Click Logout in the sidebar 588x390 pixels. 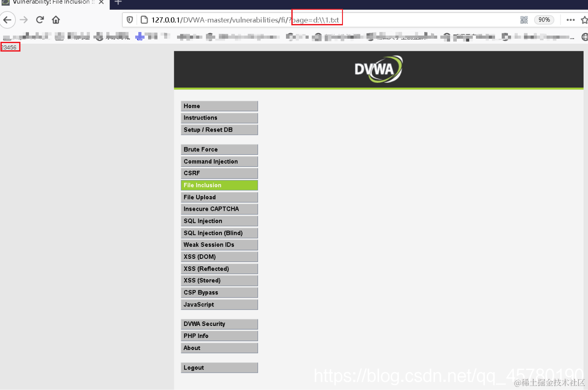click(x=219, y=368)
